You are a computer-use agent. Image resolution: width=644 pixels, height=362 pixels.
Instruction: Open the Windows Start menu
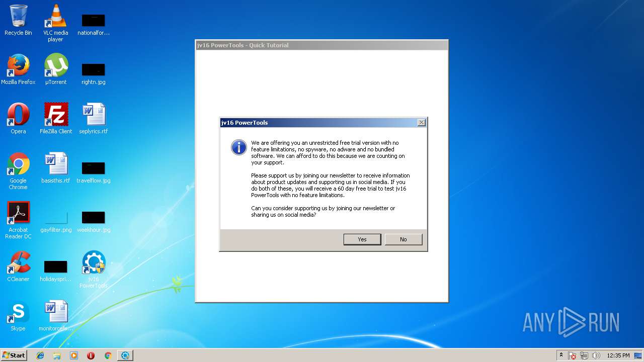click(14, 355)
